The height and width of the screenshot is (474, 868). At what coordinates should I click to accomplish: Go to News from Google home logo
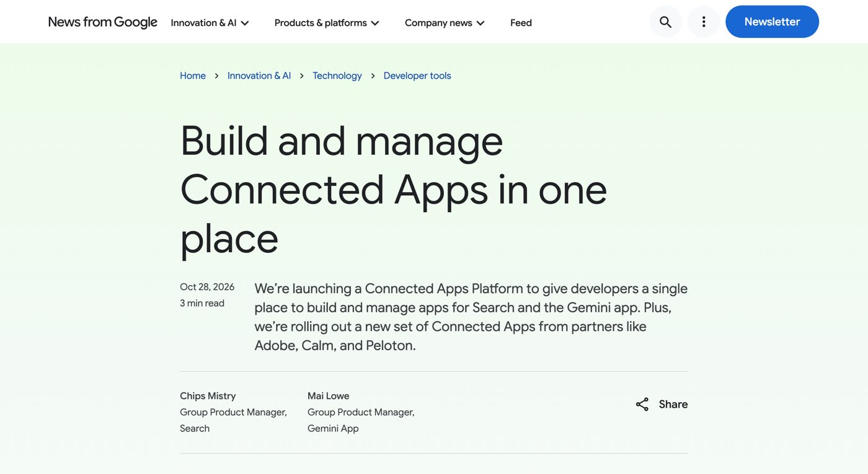(103, 22)
